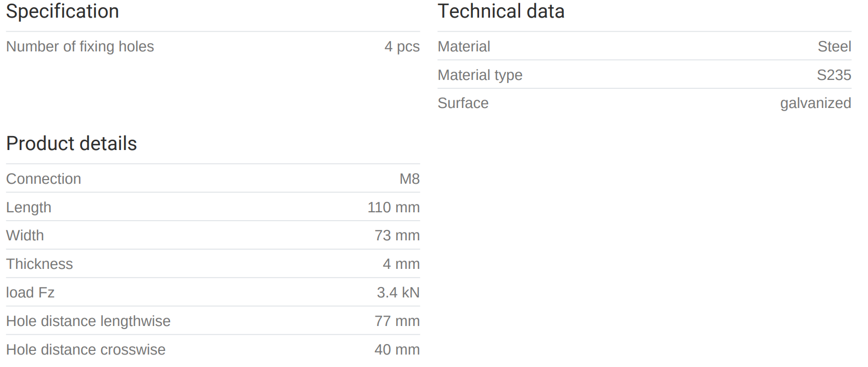Click the 4 pcs value
The width and height of the screenshot is (868, 367).
click(x=402, y=47)
